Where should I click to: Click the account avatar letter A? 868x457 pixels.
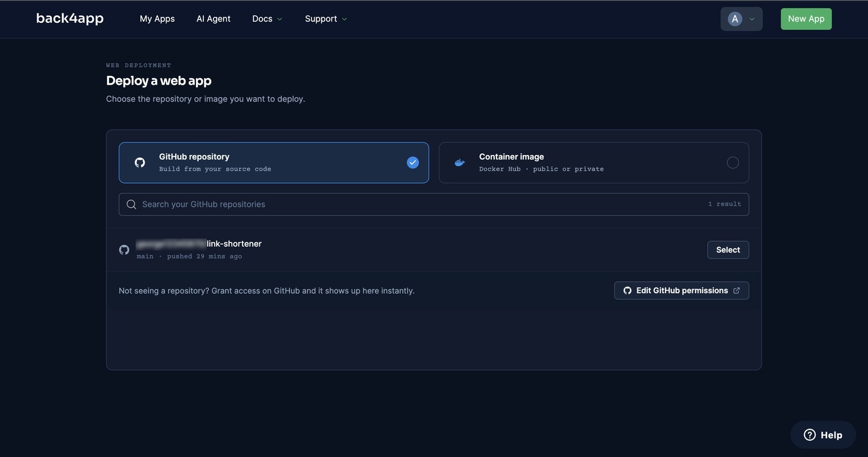tap(735, 19)
